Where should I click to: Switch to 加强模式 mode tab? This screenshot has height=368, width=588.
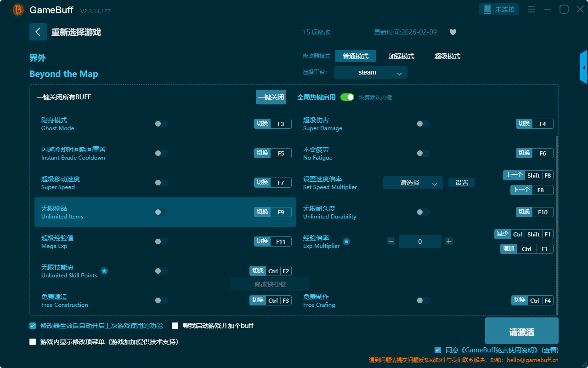tap(401, 56)
